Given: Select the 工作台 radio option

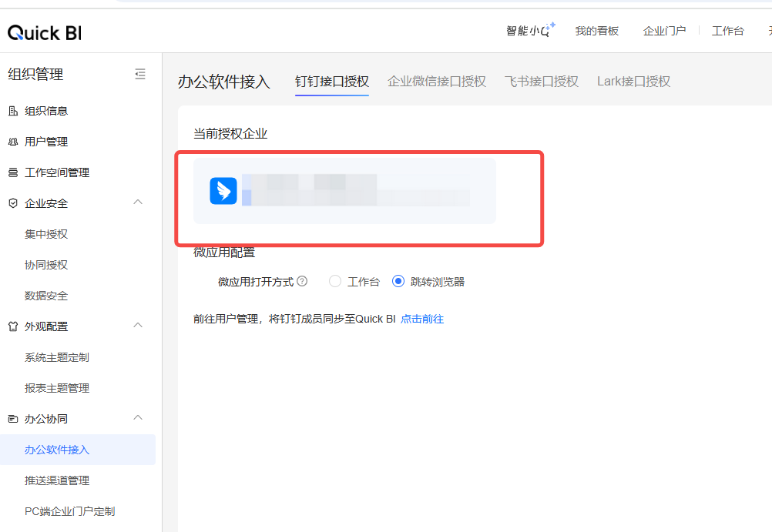Looking at the screenshot, I should (335, 281).
